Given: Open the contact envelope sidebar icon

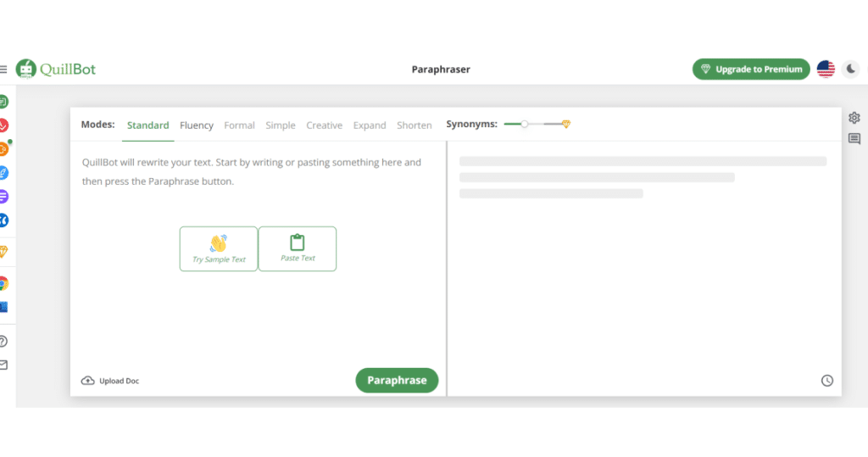Looking at the screenshot, I should [x=3, y=365].
